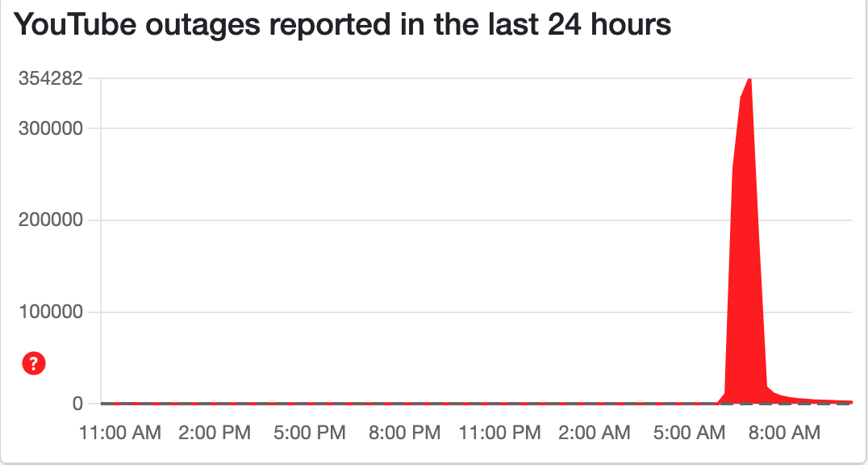Select the 8:00 PM time label
Viewport: 868px width, 465px height.
(x=403, y=434)
